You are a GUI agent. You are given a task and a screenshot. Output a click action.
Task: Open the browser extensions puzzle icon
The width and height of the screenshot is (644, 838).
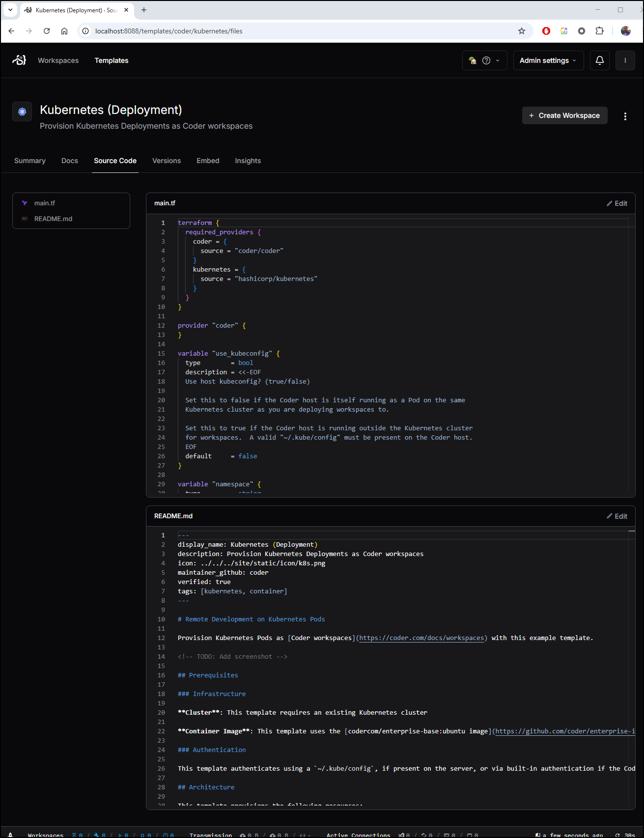tap(599, 31)
